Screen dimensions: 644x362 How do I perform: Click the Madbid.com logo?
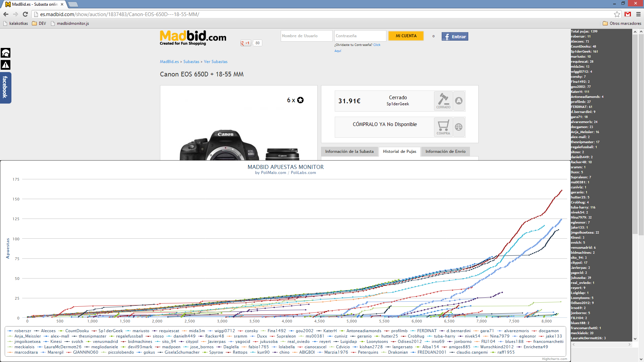coord(193,38)
